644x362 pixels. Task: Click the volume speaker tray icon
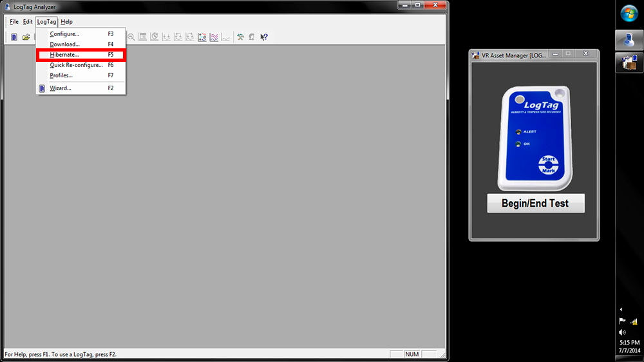[622, 332]
